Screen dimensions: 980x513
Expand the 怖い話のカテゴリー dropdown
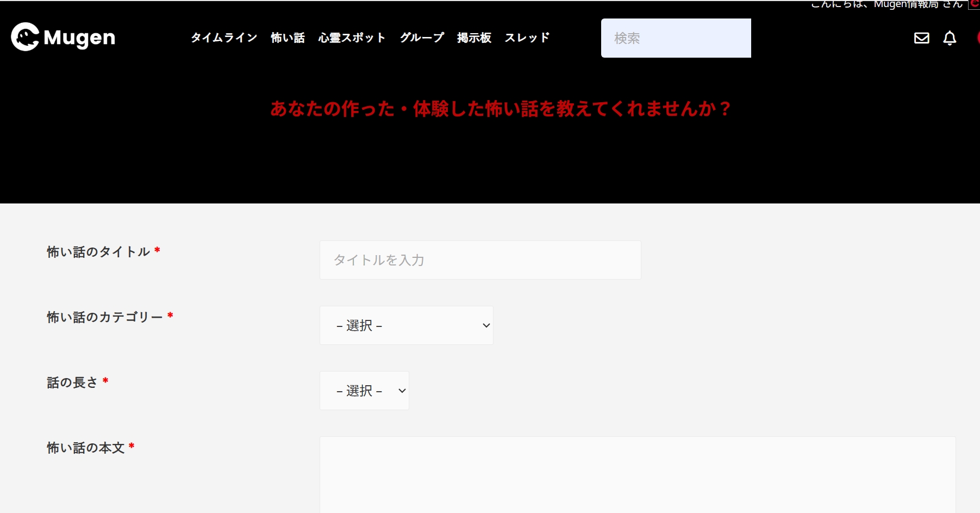pyautogui.click(x=406, y=325)
